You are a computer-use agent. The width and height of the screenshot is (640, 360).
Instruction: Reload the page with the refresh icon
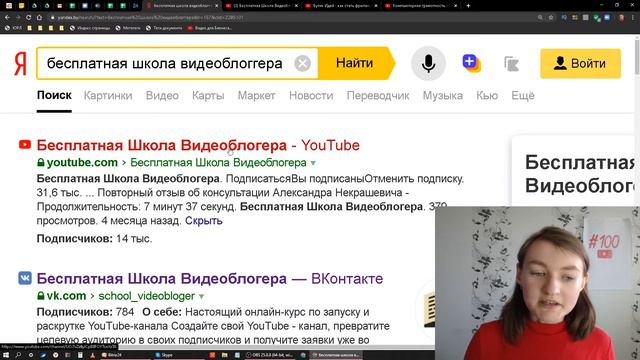(x=29, y=18)
